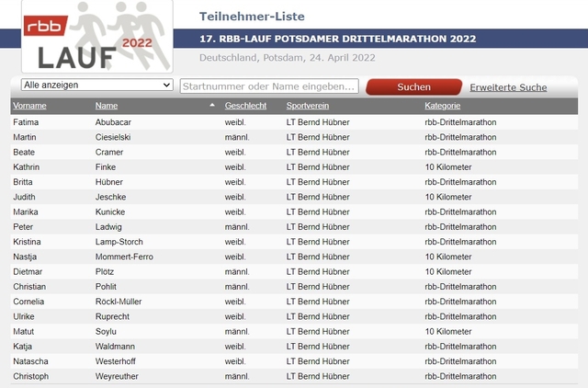Select first name Fatima
The height and width of the screenshot is (388, 588).
coord(26,122)
